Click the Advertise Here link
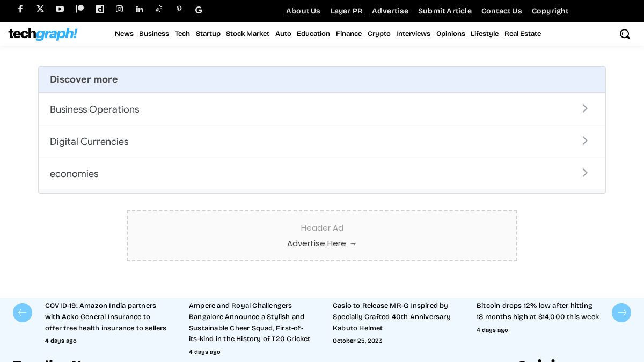 tap(322, 243)
